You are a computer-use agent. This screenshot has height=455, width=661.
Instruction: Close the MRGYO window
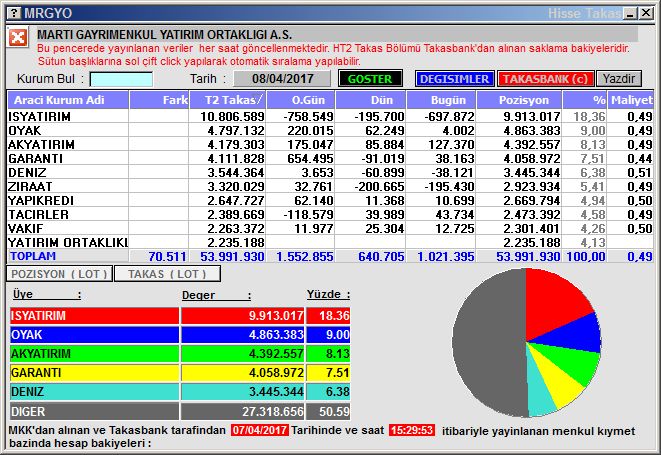pyautogui.click(x=645, y=13)
